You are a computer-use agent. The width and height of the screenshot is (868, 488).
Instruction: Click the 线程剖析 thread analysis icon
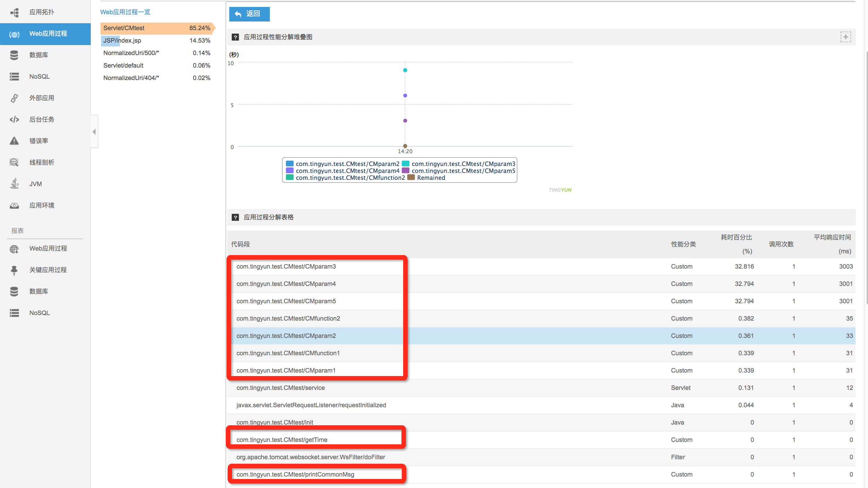14,162
